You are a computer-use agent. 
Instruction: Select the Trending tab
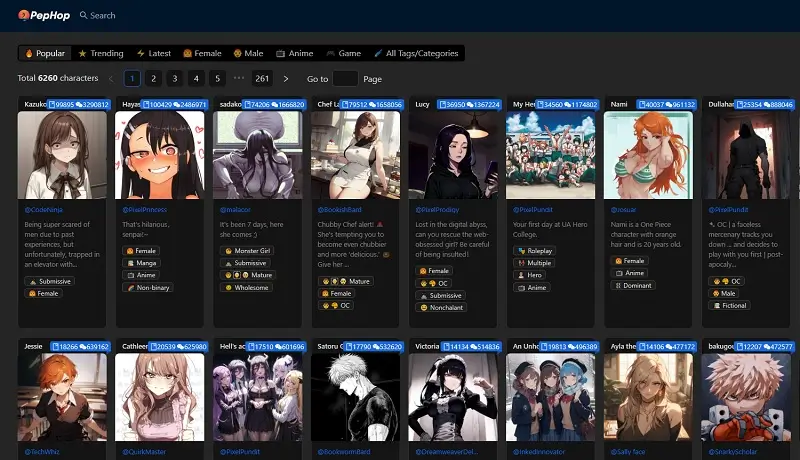pyautogui.click(x=100, y=53)
